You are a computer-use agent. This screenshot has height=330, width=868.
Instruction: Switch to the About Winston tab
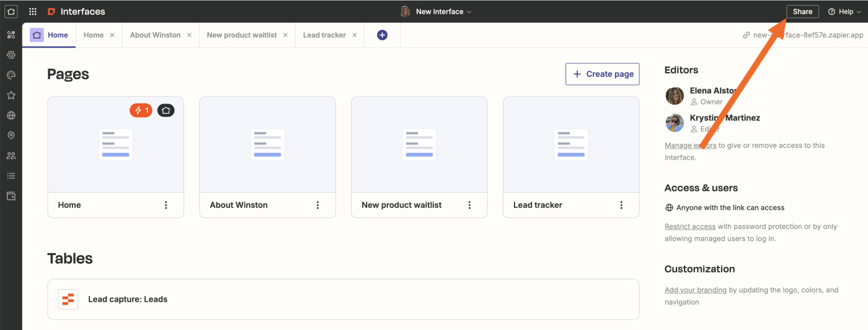(x=155, y=35)
